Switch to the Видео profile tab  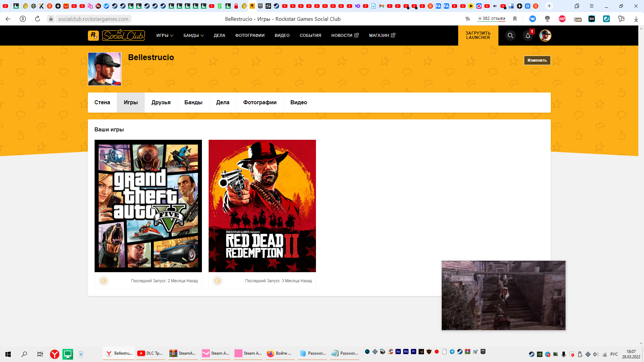pyautogui.click(x=299, y=103)
